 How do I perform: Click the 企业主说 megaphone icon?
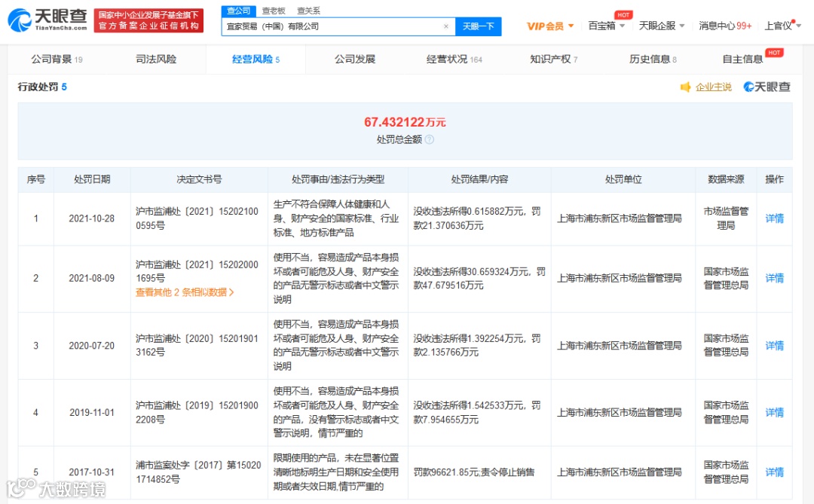(x=685, y=87)
